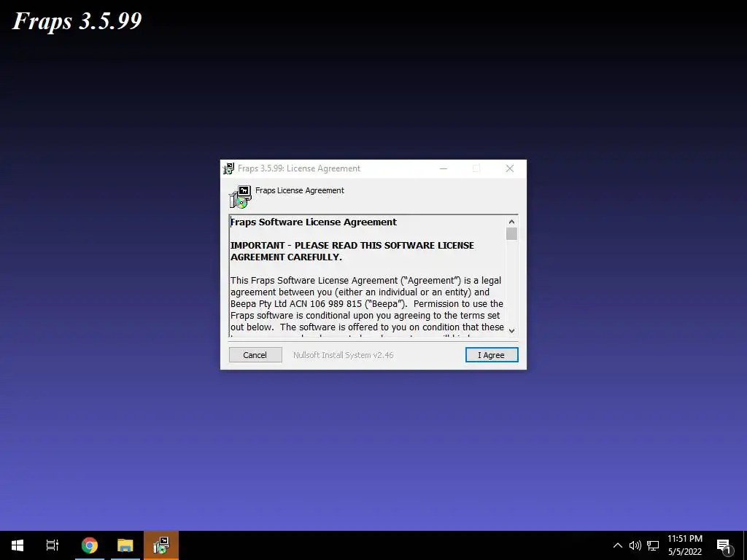
Task: Launch Google Chrome from the taskbar
Action: [90, 545]
